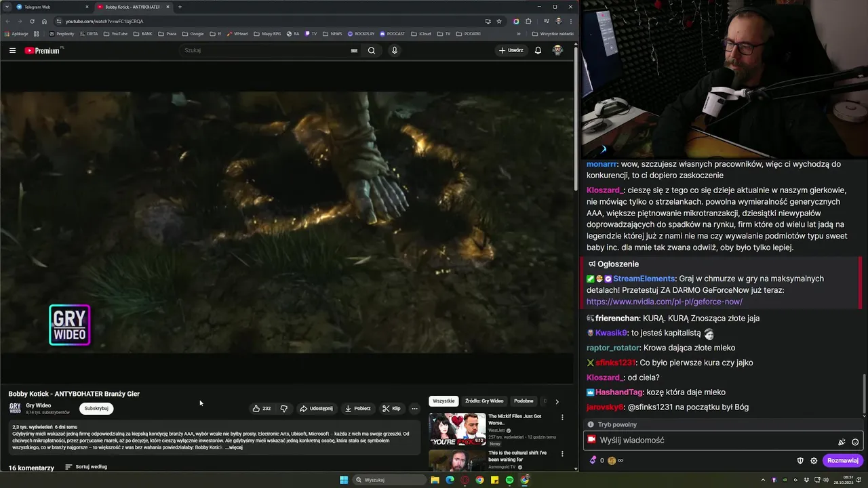
Task: Open Microsoft Edge from the taskbar
Action: coord(450,480)
